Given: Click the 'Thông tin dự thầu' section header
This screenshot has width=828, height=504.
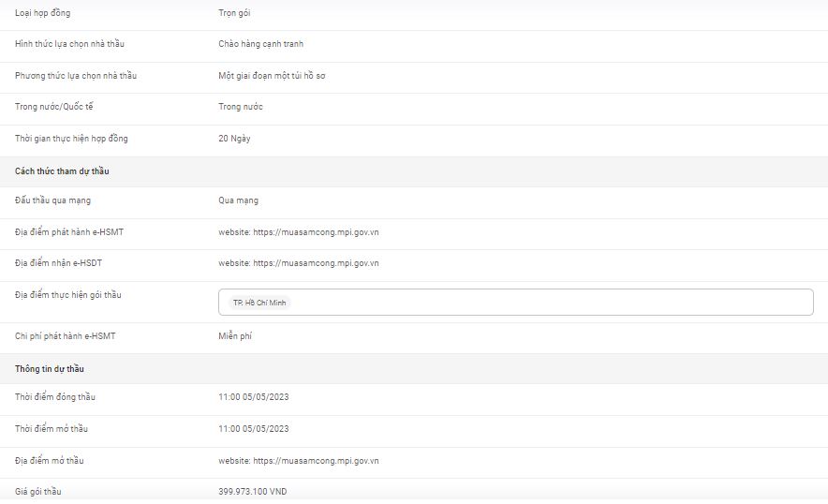Looking at the screenshot, I should pyautogui.click(x=50, y=369).
